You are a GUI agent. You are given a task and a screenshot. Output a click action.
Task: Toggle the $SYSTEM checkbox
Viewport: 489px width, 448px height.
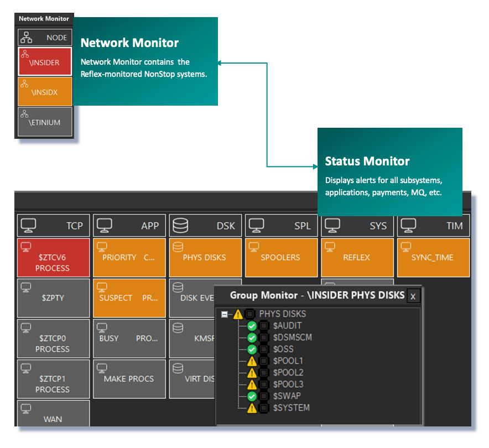pos(263,408)
